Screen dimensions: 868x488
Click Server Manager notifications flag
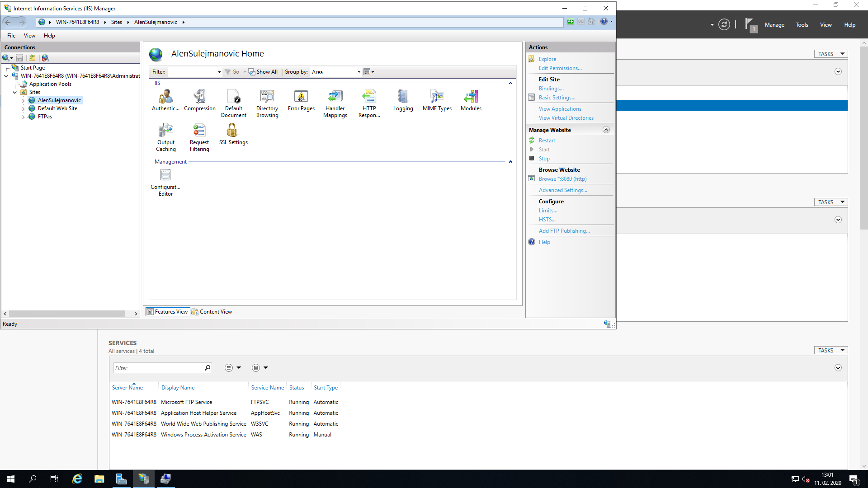[x=750, y=25]
